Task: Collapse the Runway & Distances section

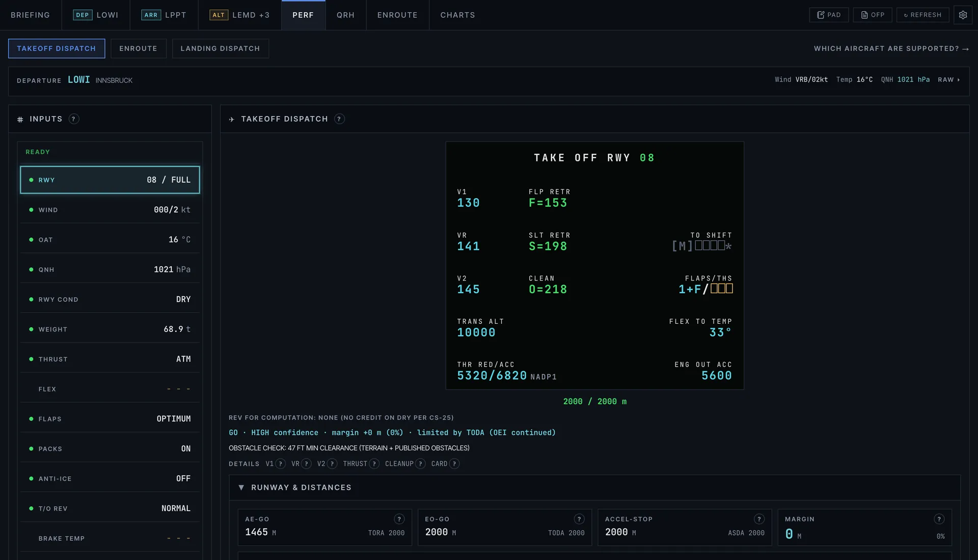Action: click(241, 488)
